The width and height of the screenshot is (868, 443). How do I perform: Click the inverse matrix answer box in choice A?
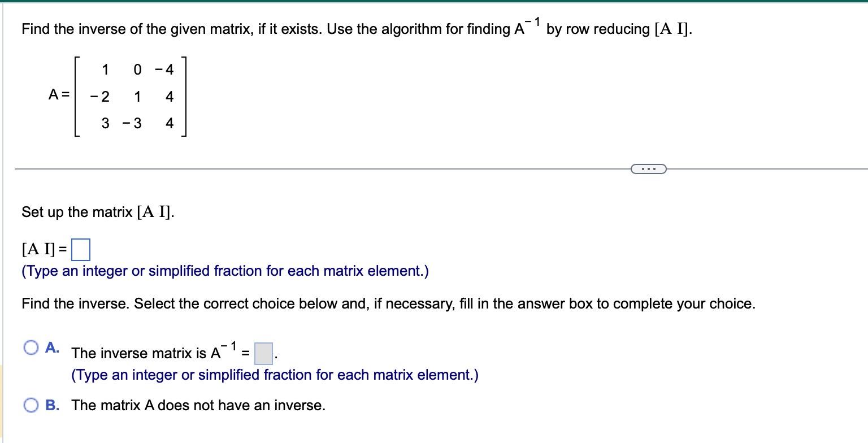click(x=262, y=353)
